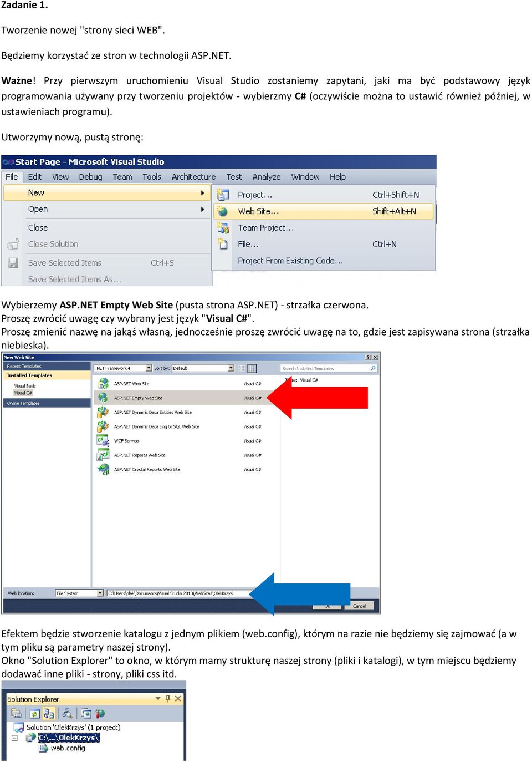Switch template list to small icons view

coord(242,368)
